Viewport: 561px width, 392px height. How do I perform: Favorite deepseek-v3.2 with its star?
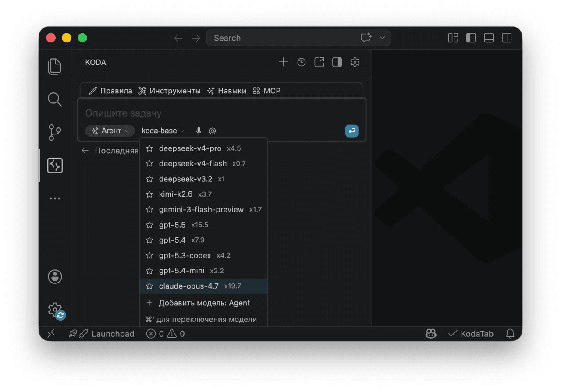click(149, 179)
